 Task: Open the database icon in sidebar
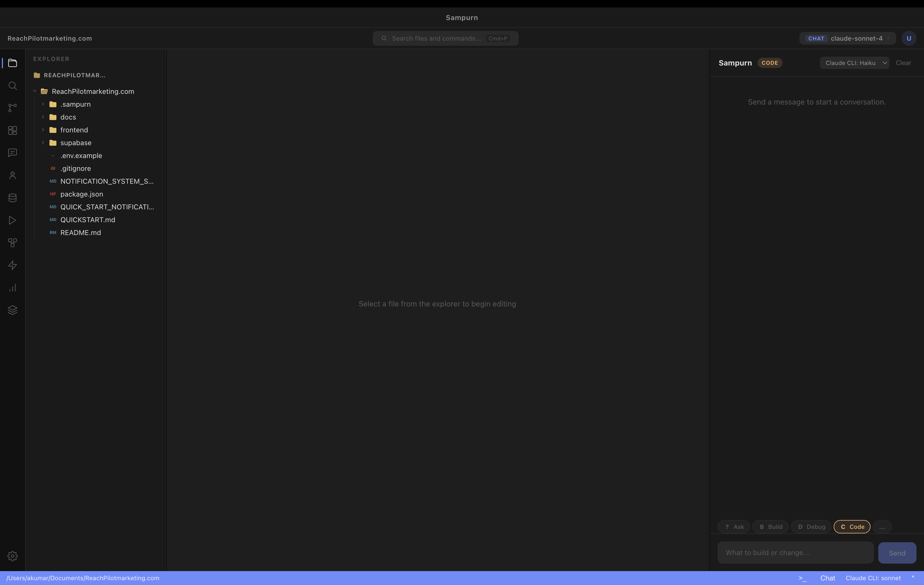click(x=13, y=198)
